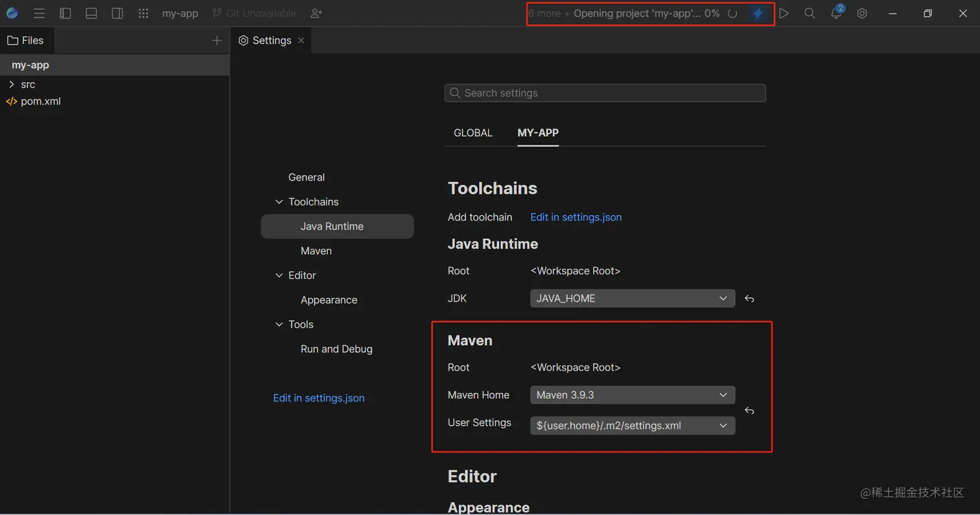Open search with the magnifier icon
The image size is (980, 515).
click(810, 13)
